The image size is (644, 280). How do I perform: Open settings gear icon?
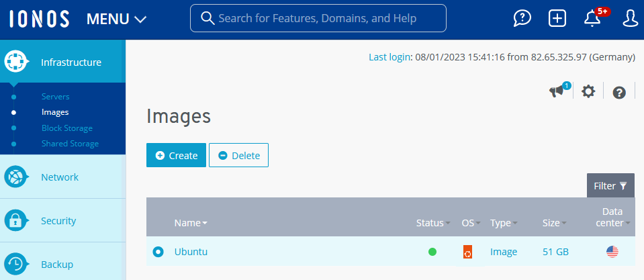[x=588, y=92]
